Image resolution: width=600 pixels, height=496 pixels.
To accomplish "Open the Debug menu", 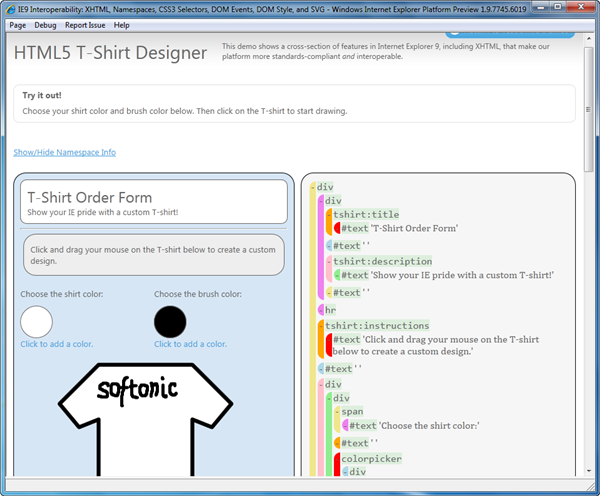I will pyautogui.click(x=45, y=23).
